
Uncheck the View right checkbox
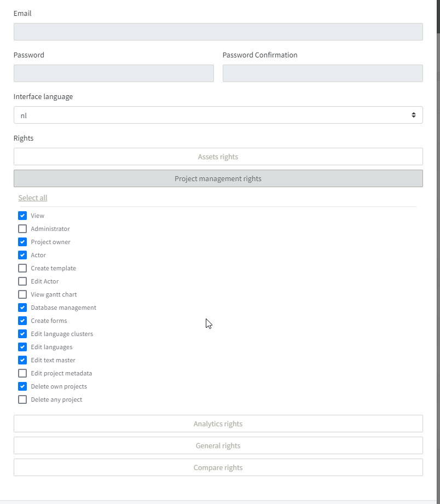22,216
